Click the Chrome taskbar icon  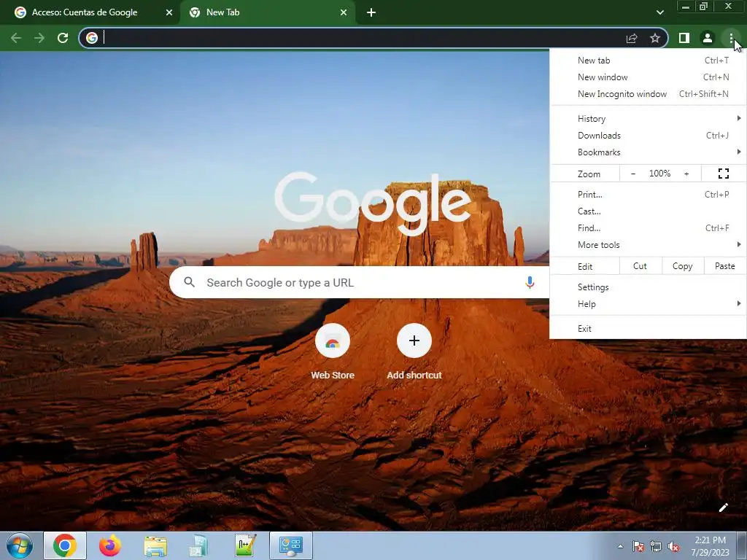click(x=65, y=545)
